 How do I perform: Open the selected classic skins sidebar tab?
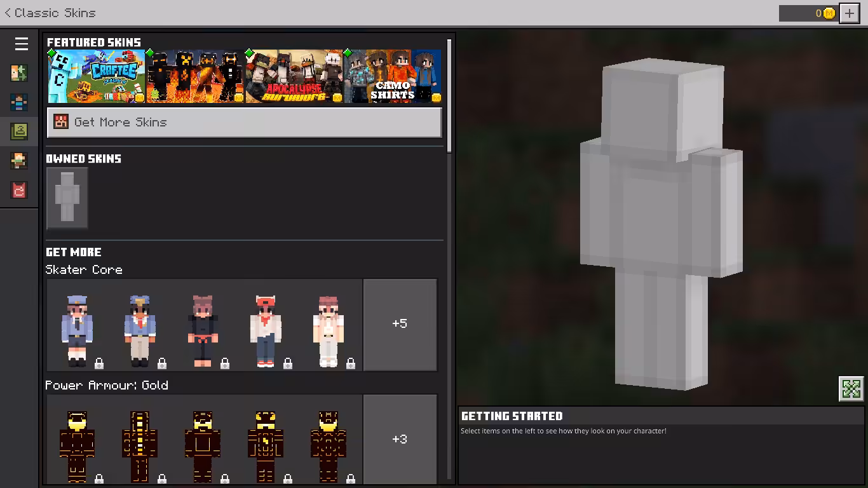pyautogui.click(x=19, y=132)
